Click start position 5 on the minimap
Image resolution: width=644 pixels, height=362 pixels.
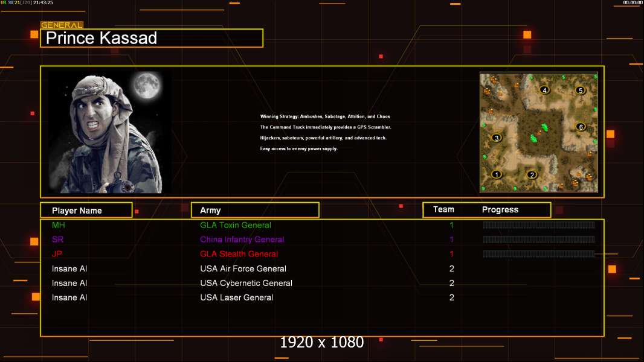point(580,90)
